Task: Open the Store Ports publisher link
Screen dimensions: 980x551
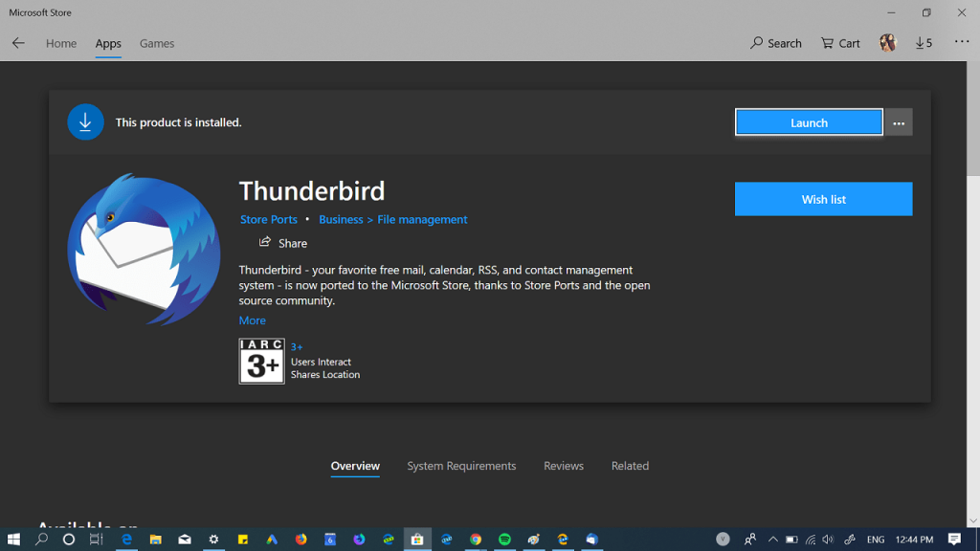Action: [x=269, y=219]
